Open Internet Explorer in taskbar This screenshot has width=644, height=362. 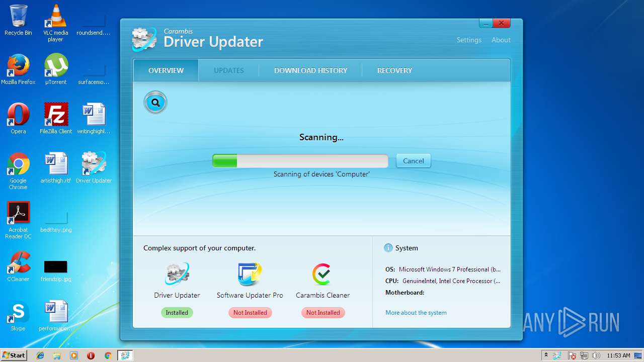pos(40,355)
